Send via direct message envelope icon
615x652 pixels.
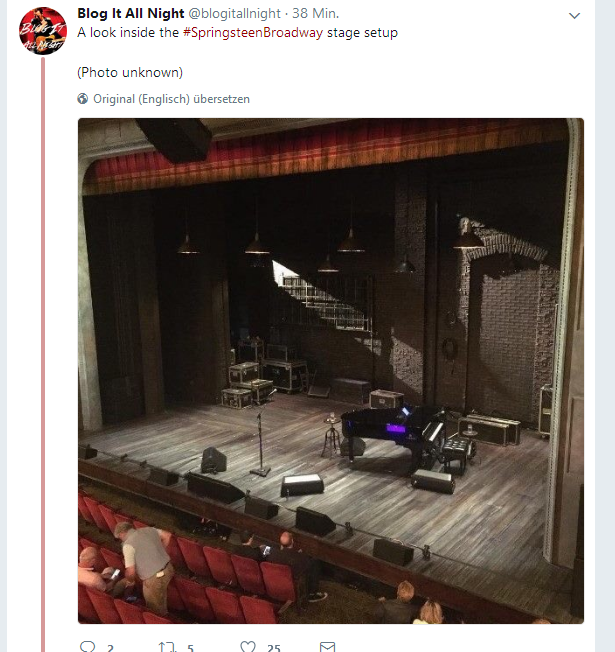pos(327,647)
